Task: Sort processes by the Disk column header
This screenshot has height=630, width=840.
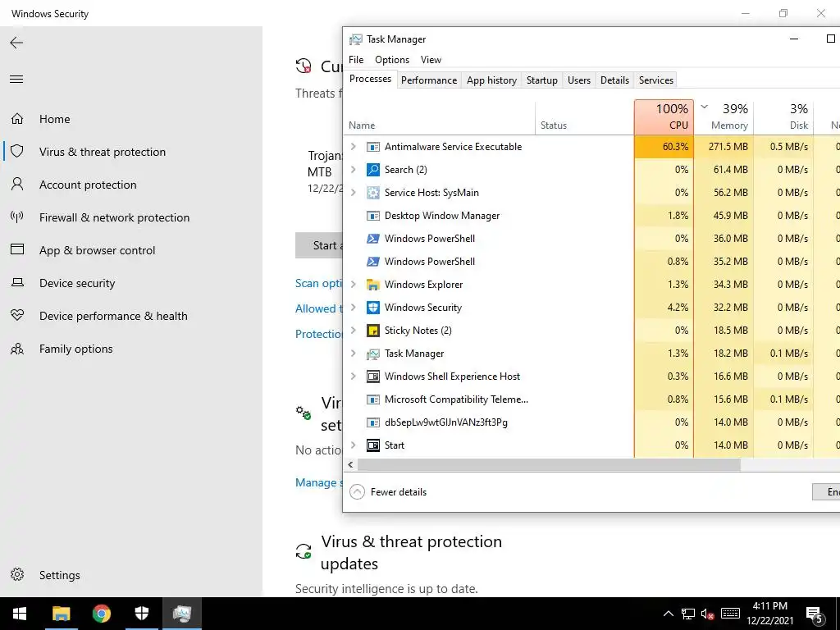Action: point(783,116)
